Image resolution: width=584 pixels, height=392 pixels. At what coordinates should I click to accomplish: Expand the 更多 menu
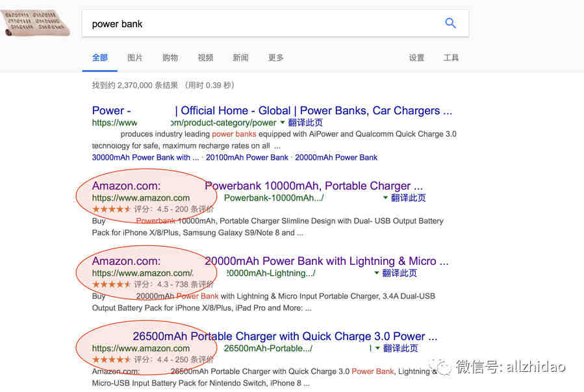276,58
